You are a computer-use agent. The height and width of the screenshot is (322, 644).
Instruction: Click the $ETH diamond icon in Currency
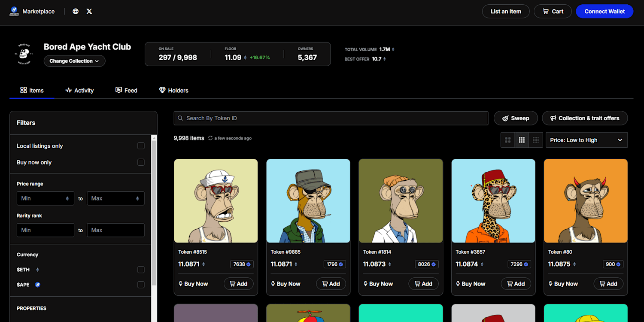click(37, 270)
